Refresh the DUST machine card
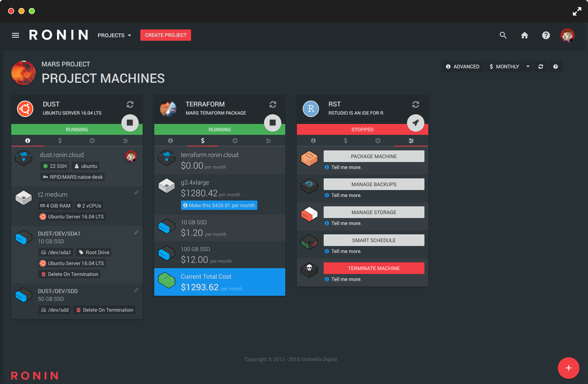The width and height of the screenshot is (588, 384). (x=130, y=104)
